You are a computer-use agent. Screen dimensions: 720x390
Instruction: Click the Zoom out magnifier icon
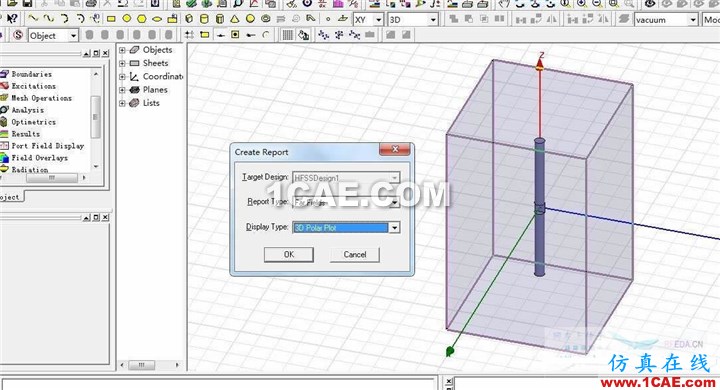(597, 4)
